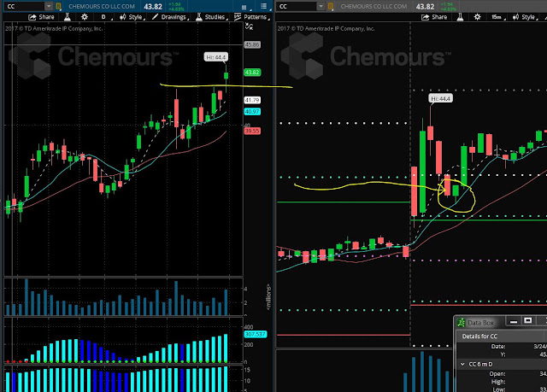Click the Hi: 44.4 bubble on right chart
Image resolution: width=547 pixels, height=392 pixels.
[x=441, y=98]
